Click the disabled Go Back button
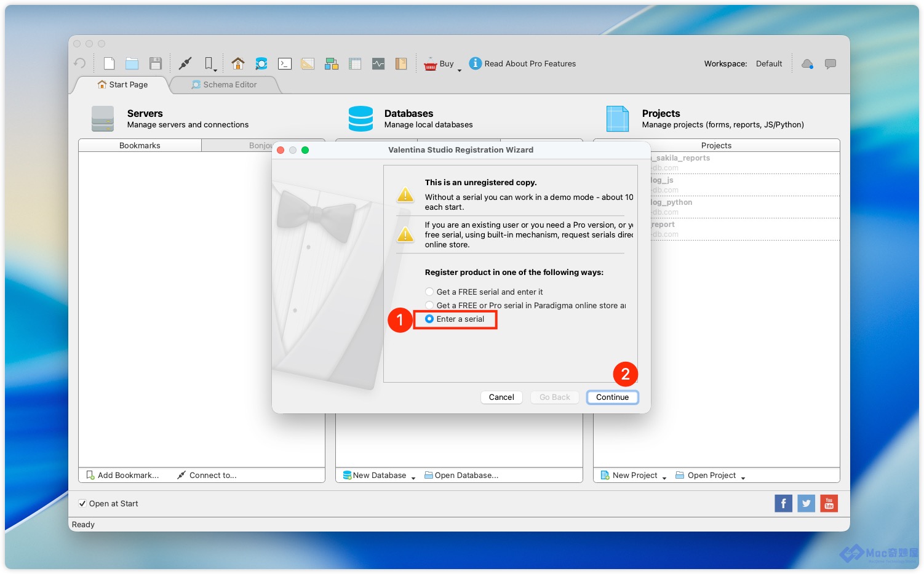924x574 pixels. 555,397
